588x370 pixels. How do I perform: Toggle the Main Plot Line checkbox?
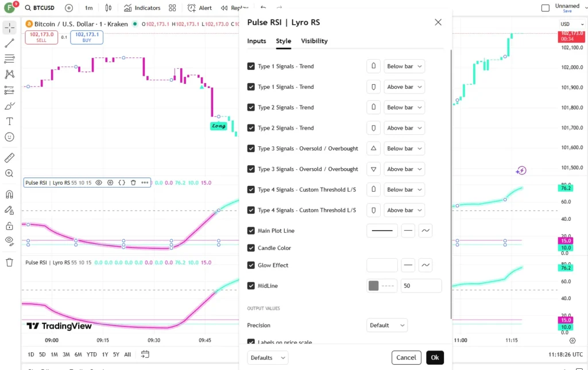pyautogui.click(x=252, y=231)
